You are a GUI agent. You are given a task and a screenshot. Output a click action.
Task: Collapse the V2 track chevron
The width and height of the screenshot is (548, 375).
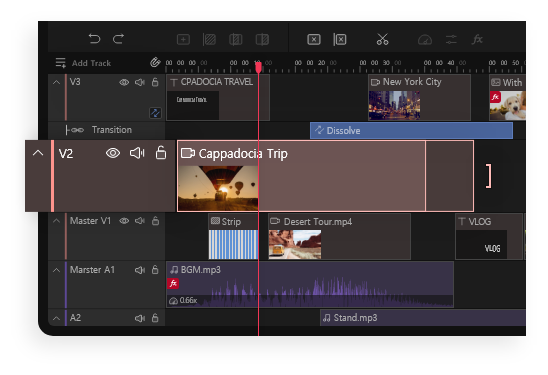click(x=38, y=153)
